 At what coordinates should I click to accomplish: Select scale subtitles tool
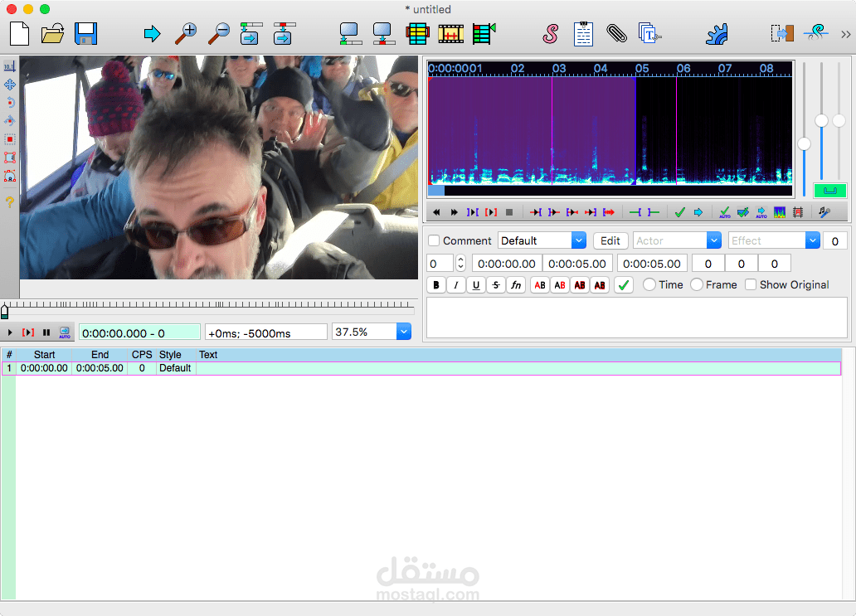[x=10, y=139]
